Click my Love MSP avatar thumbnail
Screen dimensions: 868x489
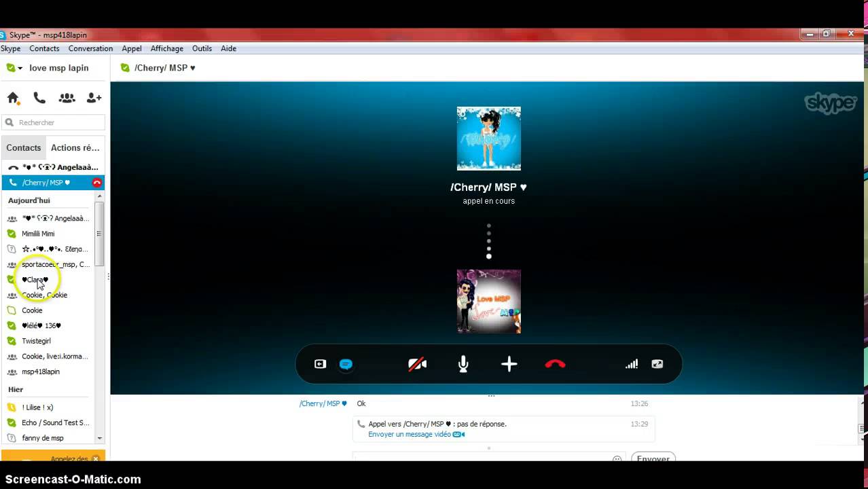click(x=488, y=302)
